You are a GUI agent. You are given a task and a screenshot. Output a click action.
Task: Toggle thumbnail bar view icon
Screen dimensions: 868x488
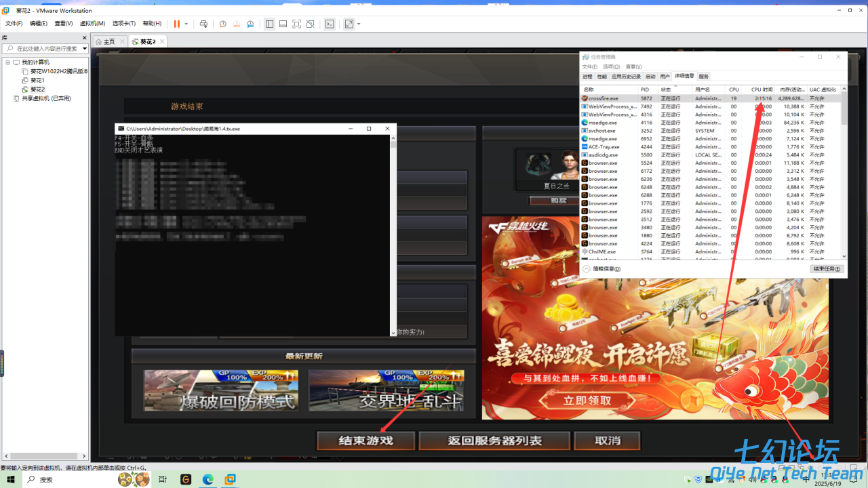(x=283, y=24)
